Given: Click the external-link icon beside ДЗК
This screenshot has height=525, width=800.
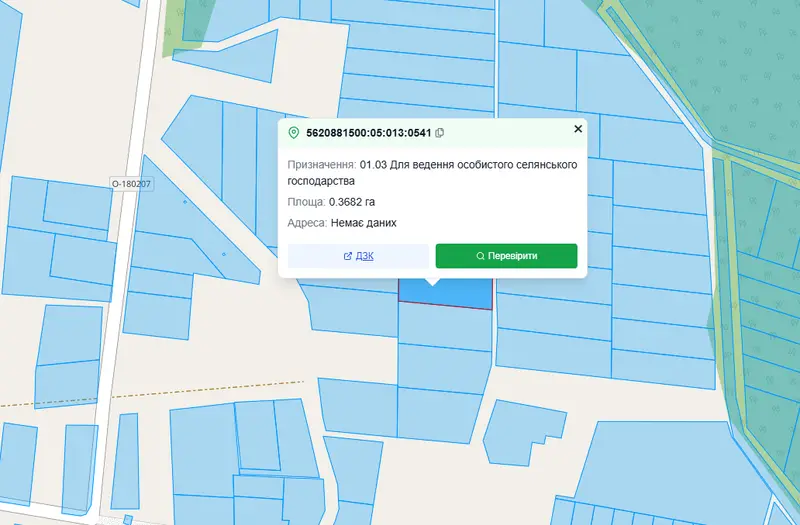Looking at the screenshot, I should click(x=348, y=256).
